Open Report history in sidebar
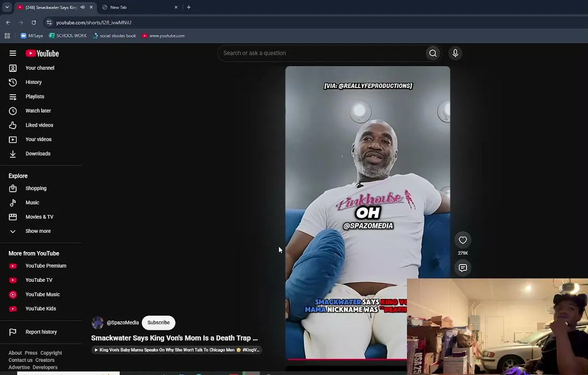This screenshot has height=375, width=588. [41, 332]
